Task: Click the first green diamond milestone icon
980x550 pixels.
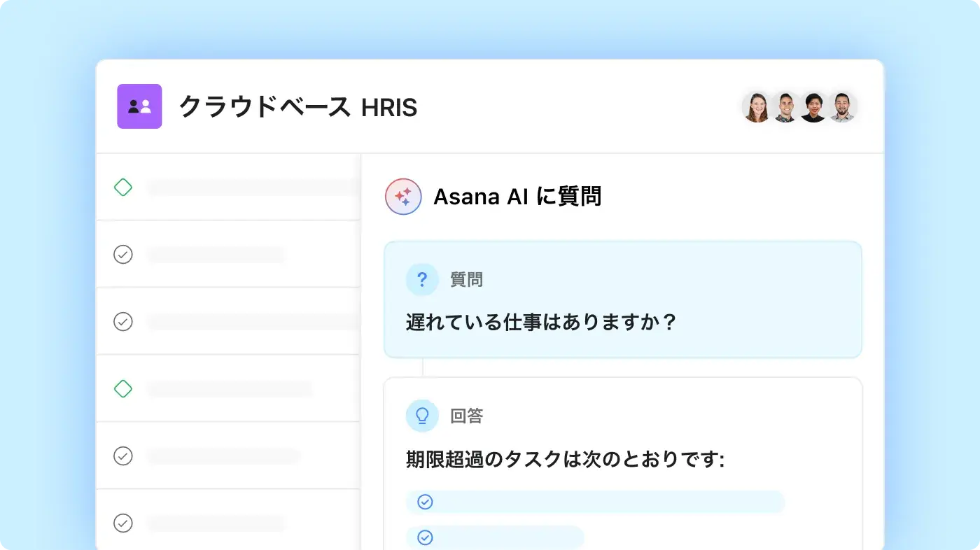Action: pyautogui.click(x=123, y=187)
